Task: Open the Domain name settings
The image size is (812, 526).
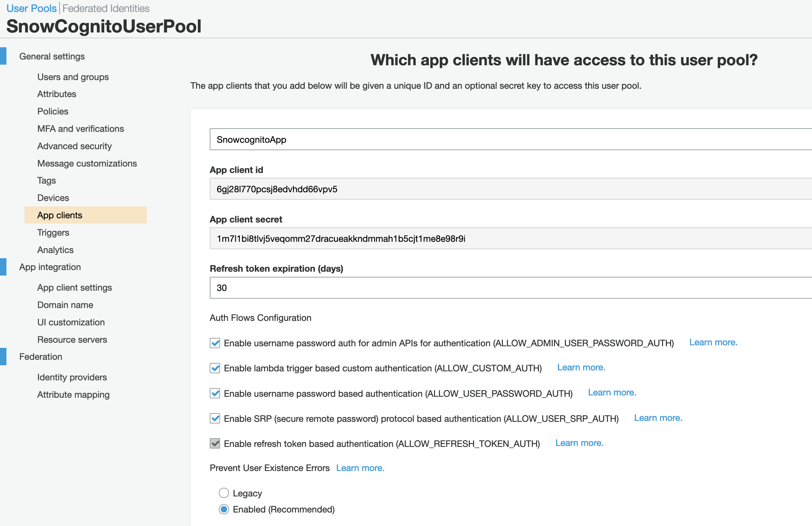Action: click(x=65, y=305)
